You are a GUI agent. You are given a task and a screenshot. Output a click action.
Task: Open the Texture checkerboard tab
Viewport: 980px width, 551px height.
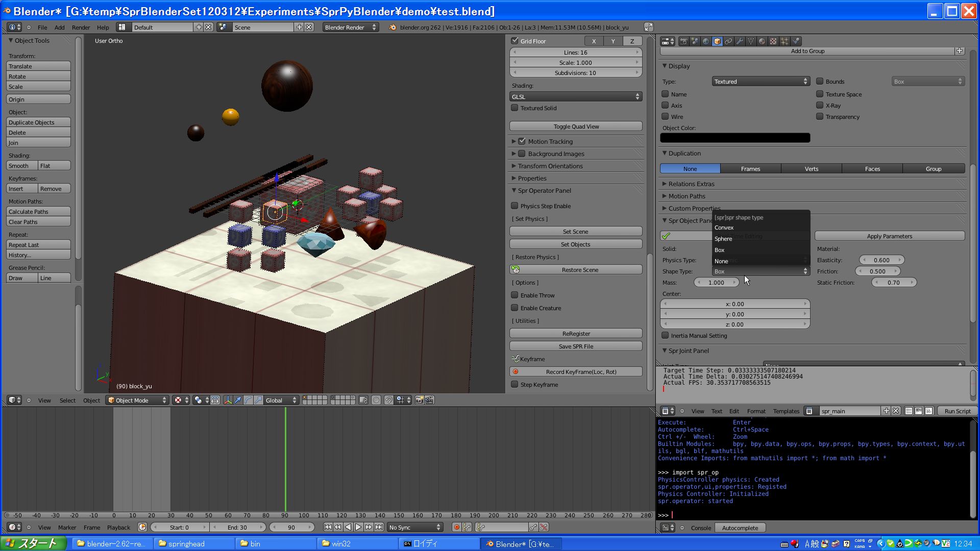(x=773, y=41)
